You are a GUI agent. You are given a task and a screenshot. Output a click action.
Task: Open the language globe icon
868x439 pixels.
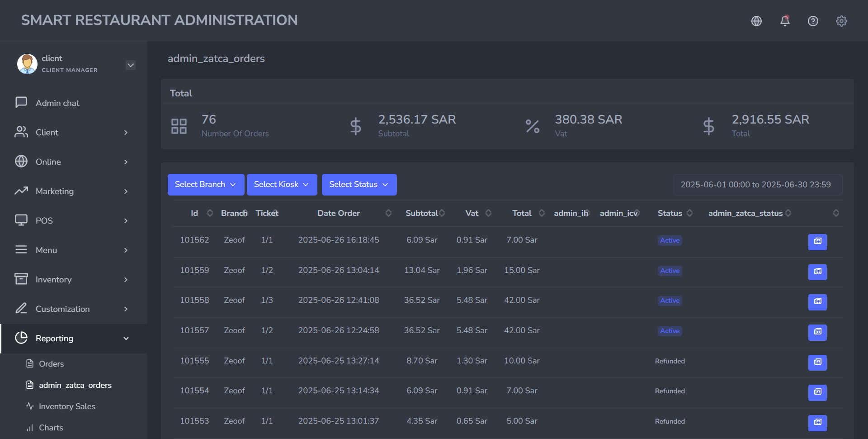[x=756, y=21]
